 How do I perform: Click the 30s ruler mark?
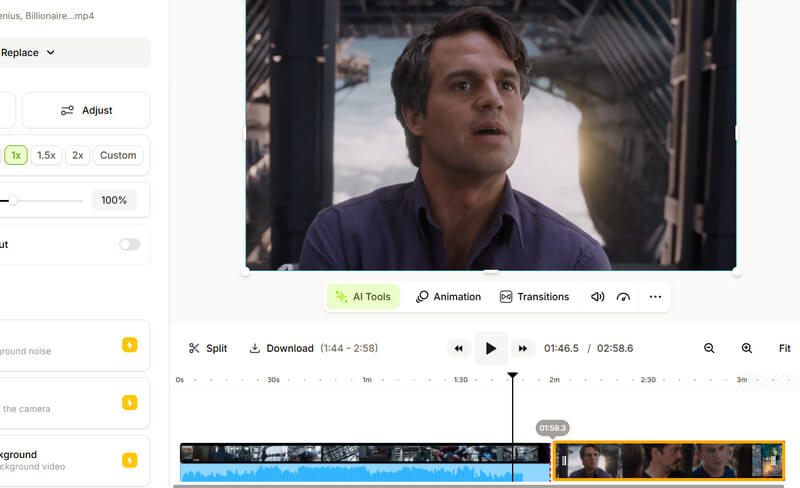(x=273, y=380)
